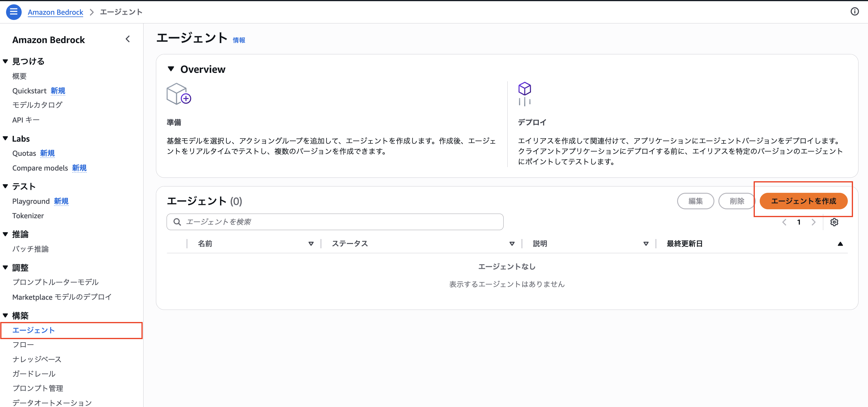The image size is (868, 407).
Task: Open the table preferences gear icon
Action: point(835,222)
